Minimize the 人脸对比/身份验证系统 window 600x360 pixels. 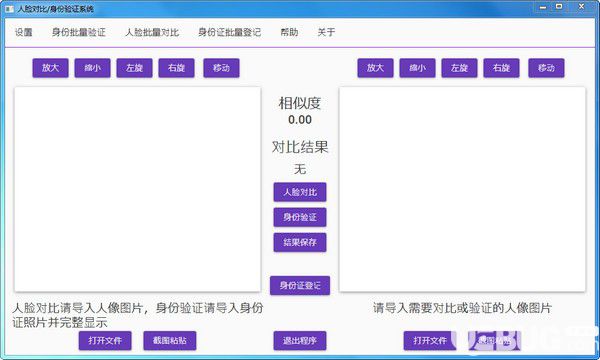pyautogui.click(x=543, y=7)
